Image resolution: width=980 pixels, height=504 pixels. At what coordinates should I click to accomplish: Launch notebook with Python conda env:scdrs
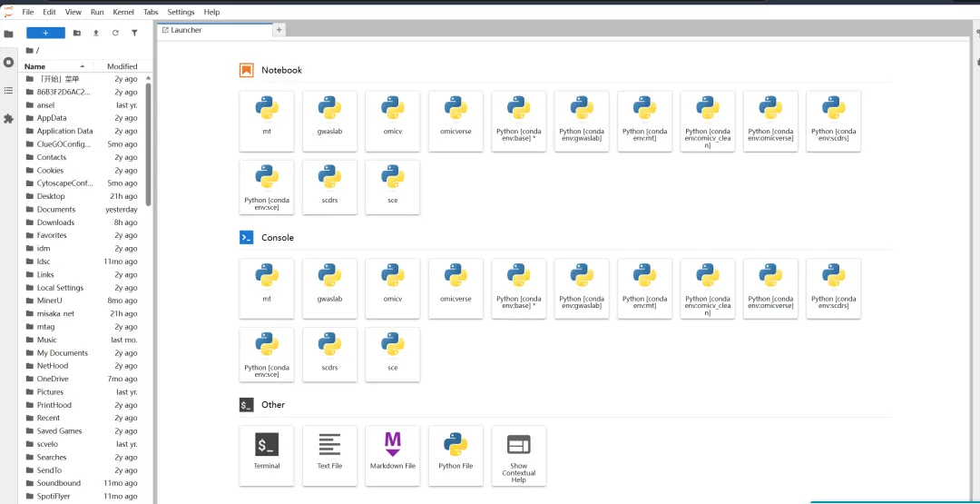(834, 122)
